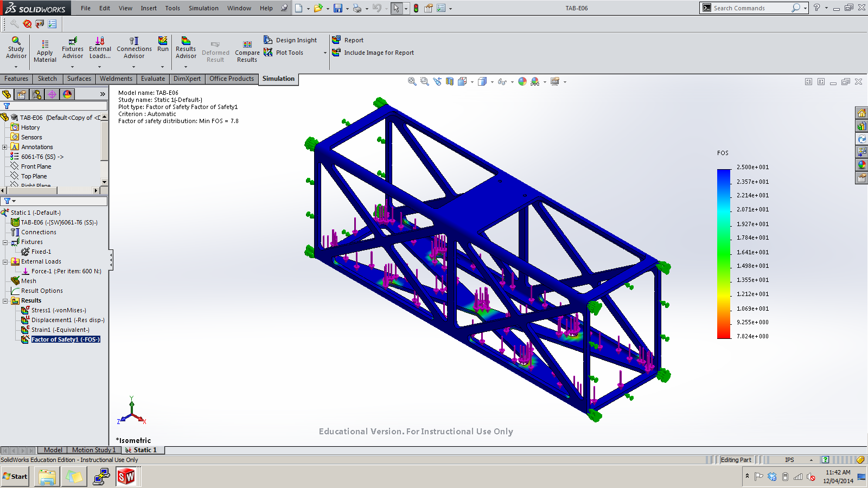The height and width of the screenshot is (488, 868).
Task: Expand the Annotations tree item
Action: (x=4, y=146)
